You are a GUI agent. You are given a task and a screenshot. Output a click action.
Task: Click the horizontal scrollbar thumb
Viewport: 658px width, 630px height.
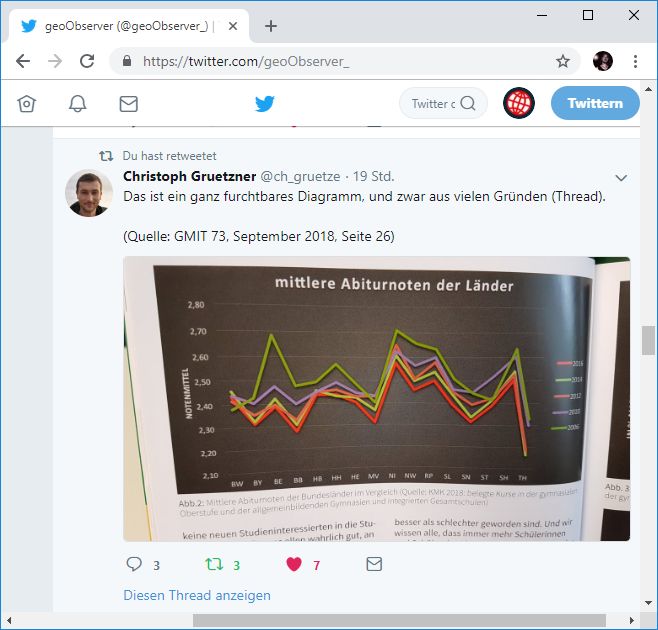pos(399,620)
